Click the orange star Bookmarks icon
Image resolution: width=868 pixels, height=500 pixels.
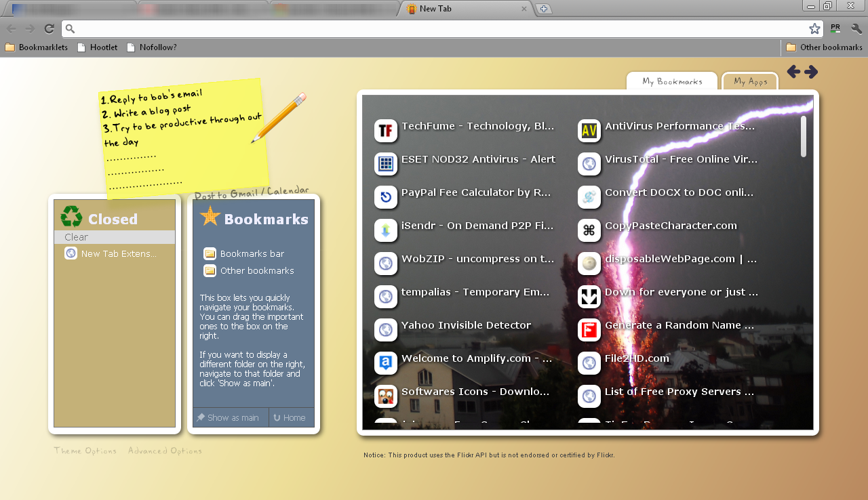click(210, 216)
